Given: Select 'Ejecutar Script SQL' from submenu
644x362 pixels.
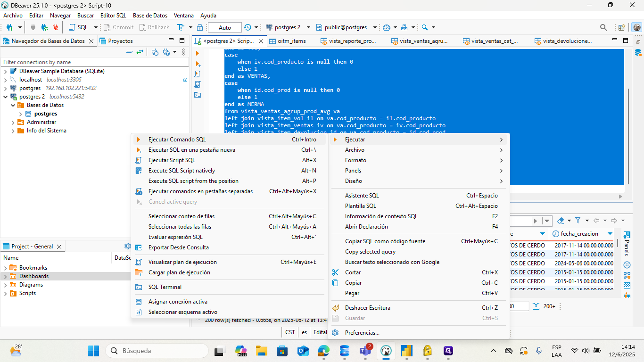Looking at the screenshot, I should click(172, 160).
